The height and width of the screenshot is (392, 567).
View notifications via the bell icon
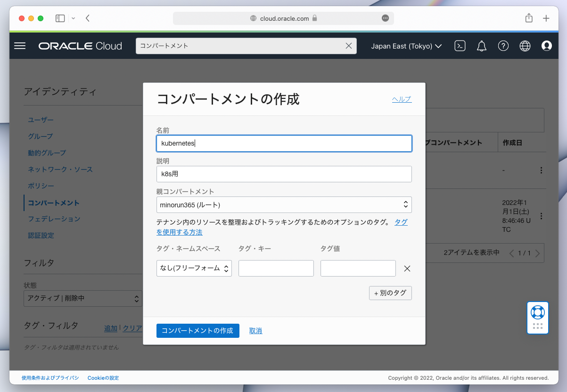pyautogui.click(x=481, y=46)
